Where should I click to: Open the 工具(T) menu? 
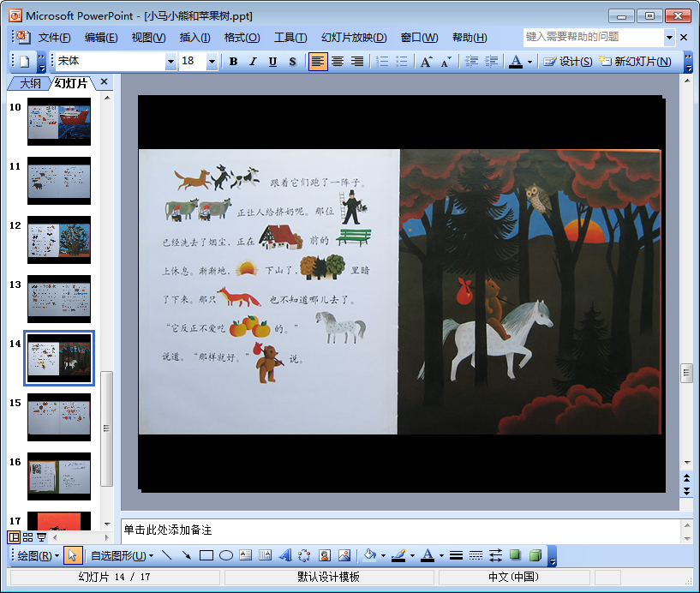(290, 38)
